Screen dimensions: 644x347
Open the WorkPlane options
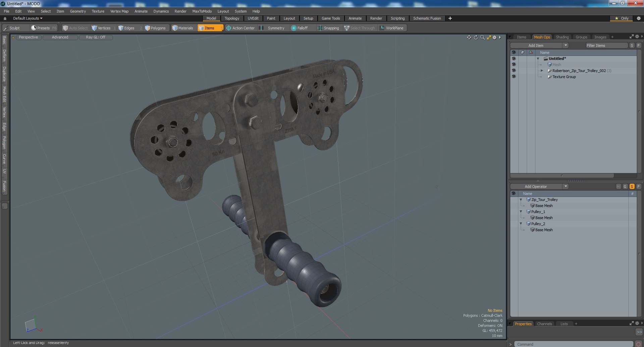point(391,28)
